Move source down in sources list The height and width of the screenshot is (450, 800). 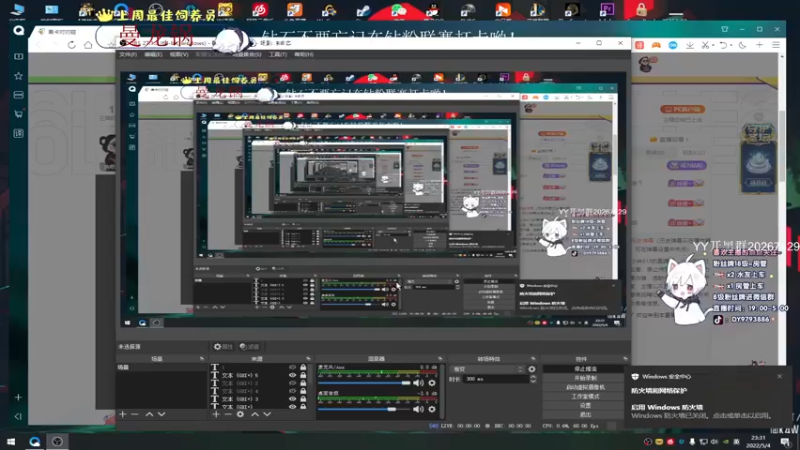[267, 414]
